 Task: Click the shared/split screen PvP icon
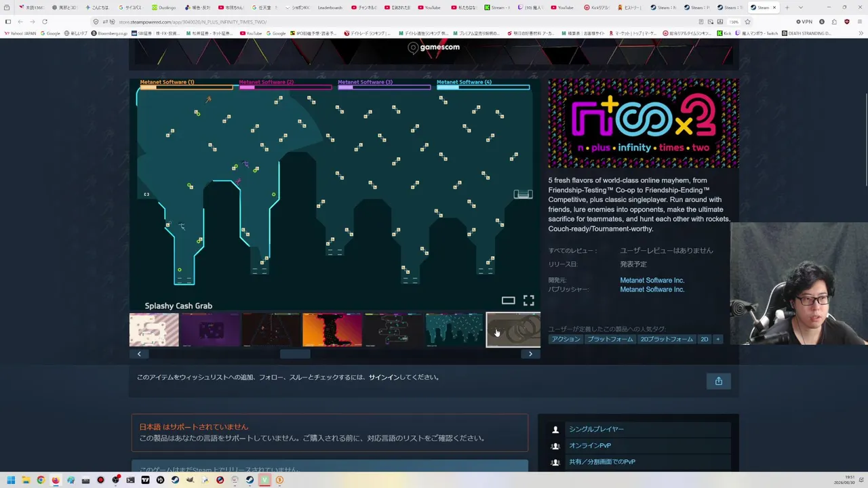pyautogui.click(x=555, y=462)
